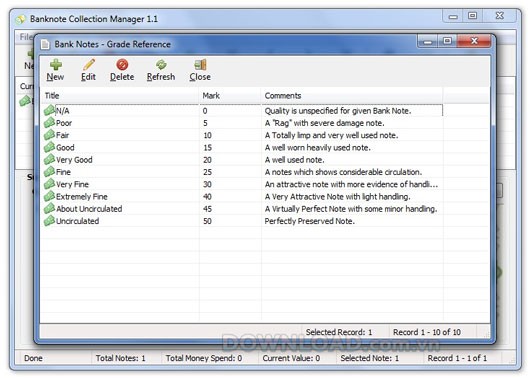The image size is (530, 378).
Task: Click 'Selected Record: 1' status entry
Action: tap(339, 332)
